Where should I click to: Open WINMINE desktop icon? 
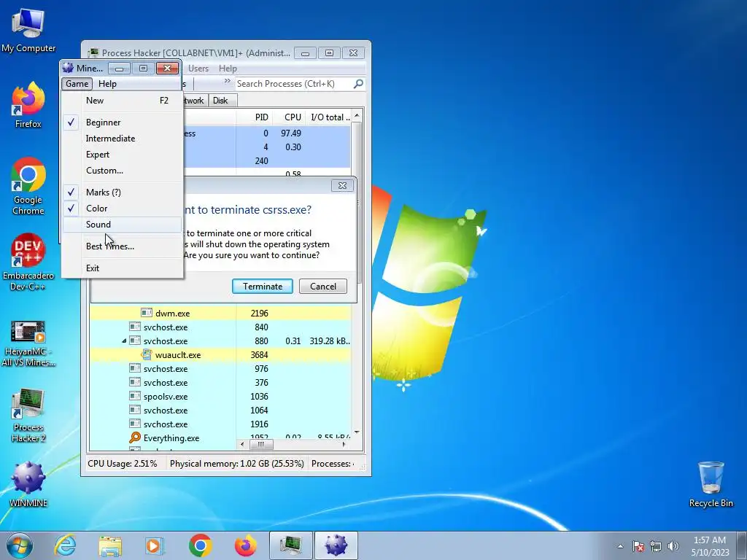tap(28, 485)
